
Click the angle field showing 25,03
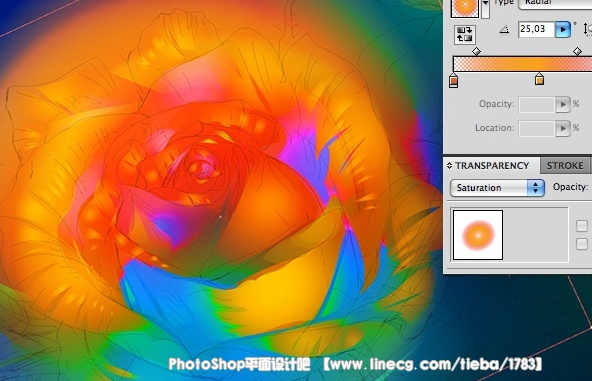pos(536,29)
